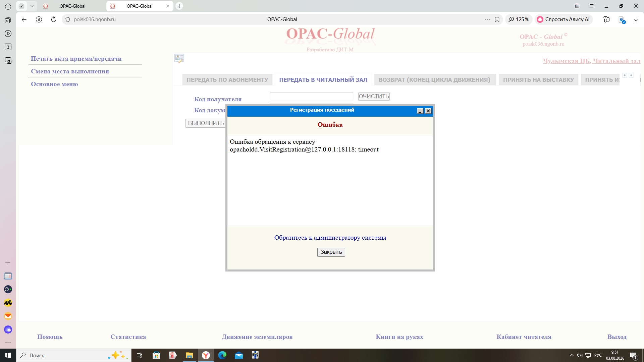The width and height of the screenshot is (644, 362).
Task: Click the 'Обратитесь к администратору системы' message
Action: 330,238
